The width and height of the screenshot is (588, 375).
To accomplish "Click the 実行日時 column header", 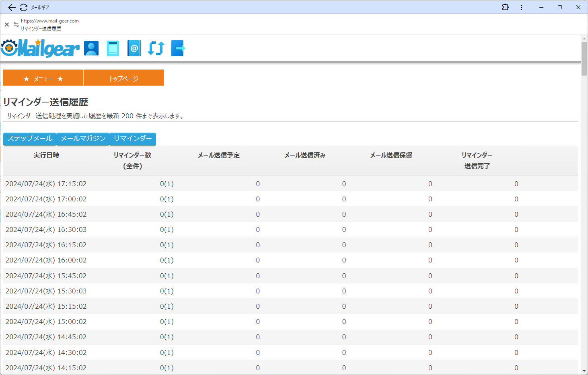I will [46, 155].
